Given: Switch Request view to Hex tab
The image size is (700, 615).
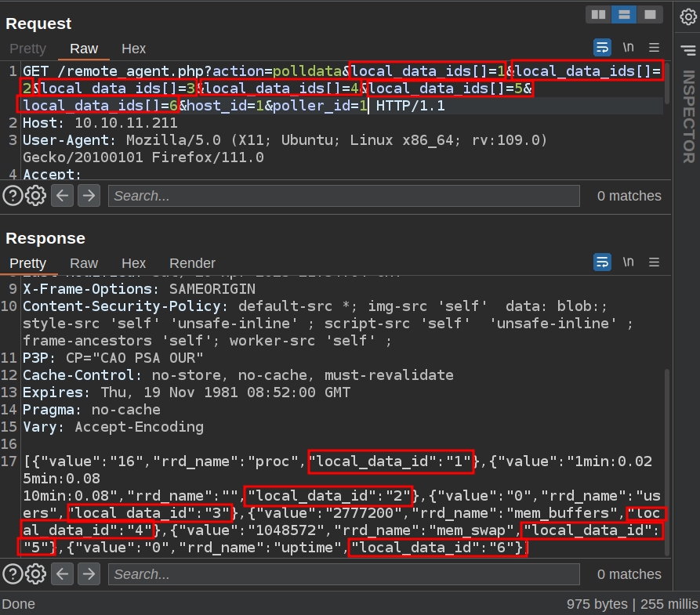Looking at the screenshot, I should tap(133, 49).
